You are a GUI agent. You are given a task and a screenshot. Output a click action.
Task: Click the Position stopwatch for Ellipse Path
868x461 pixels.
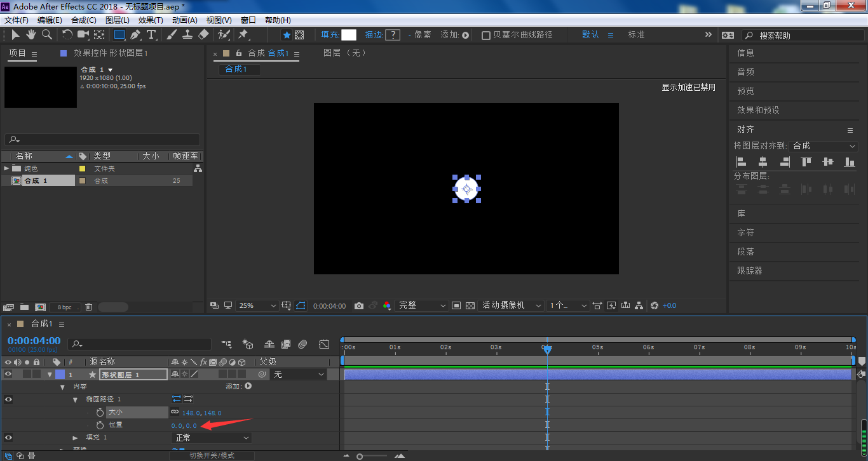100,425
